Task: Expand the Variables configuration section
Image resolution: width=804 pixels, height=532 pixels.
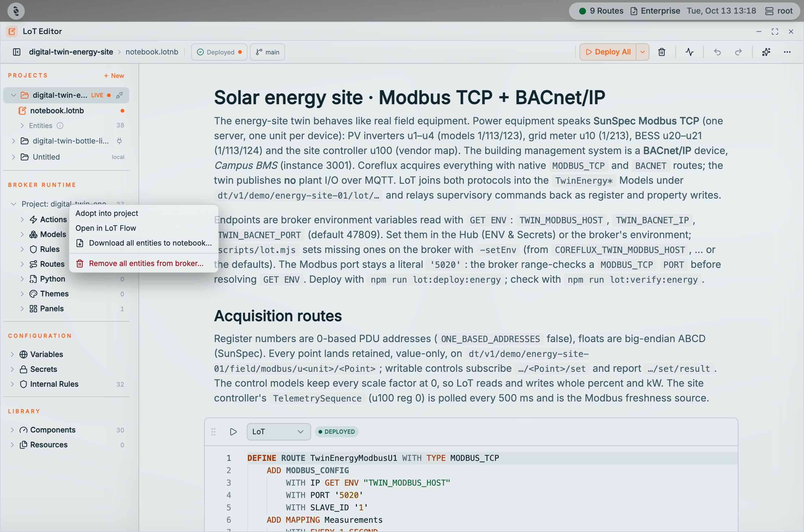Action: point(12,354)
